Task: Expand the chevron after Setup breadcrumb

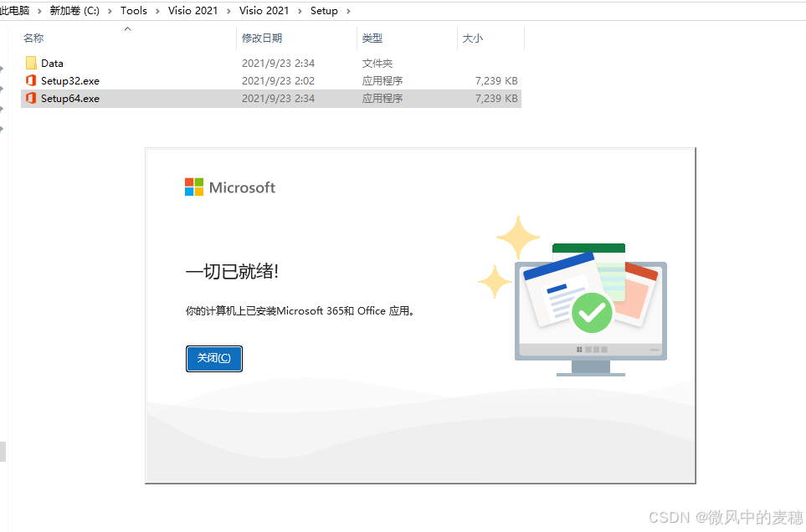Action: tap(348, 11)
